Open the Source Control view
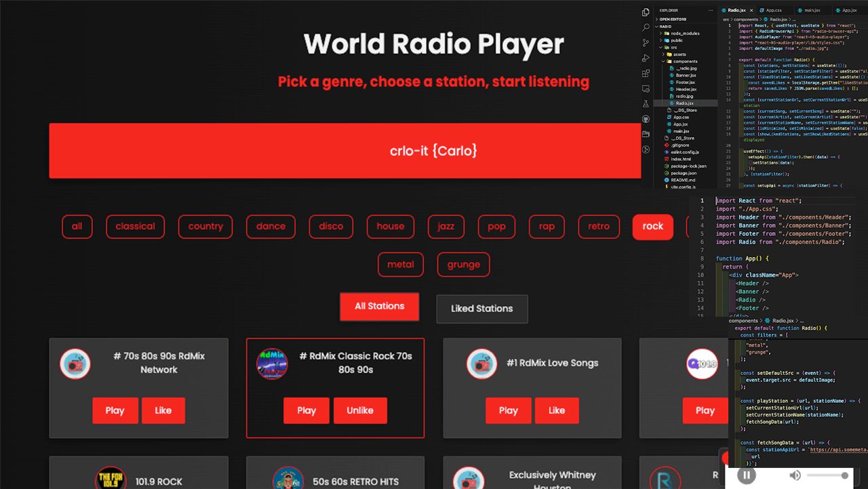 (x=645, y=43)
